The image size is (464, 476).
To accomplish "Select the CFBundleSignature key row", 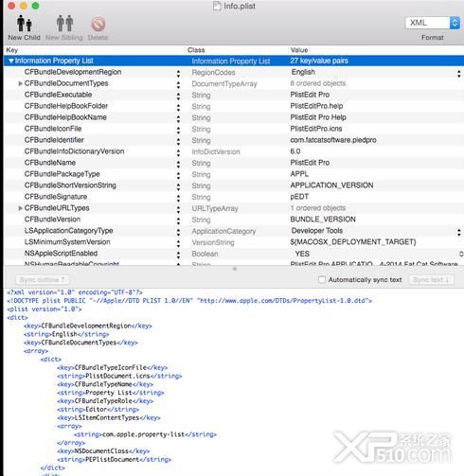I will [56, 197].
